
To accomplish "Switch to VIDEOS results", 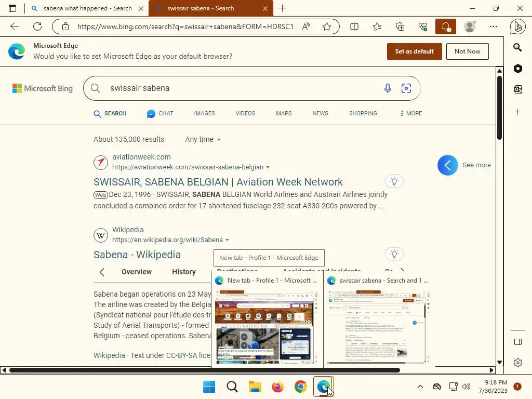I will pos(245,113).
